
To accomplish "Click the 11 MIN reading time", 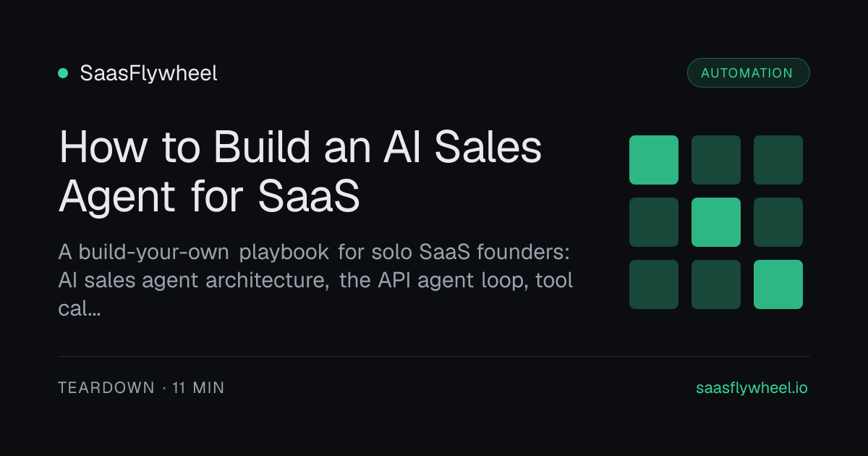I will [x=198, y=388].
